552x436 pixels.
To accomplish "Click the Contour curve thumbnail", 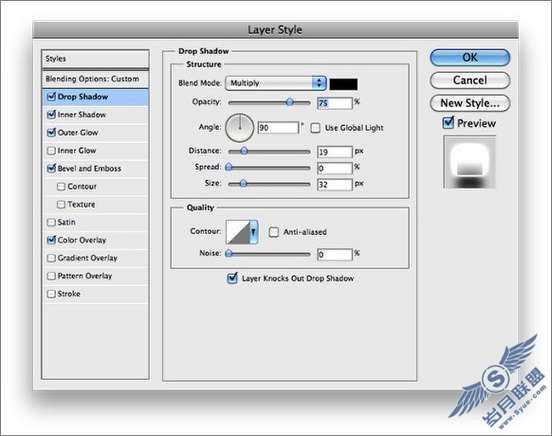I will (x=238, y=232).
